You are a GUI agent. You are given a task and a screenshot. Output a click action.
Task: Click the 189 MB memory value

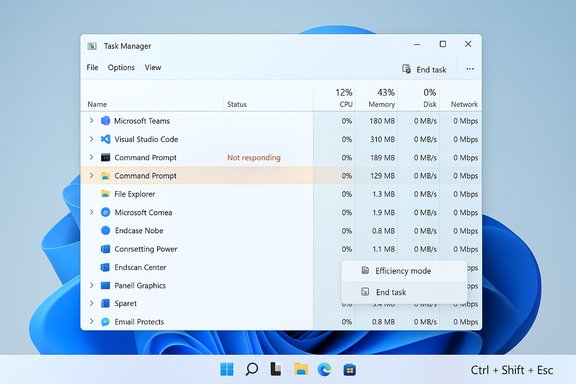pyautogui.click(x=382, y=158)
